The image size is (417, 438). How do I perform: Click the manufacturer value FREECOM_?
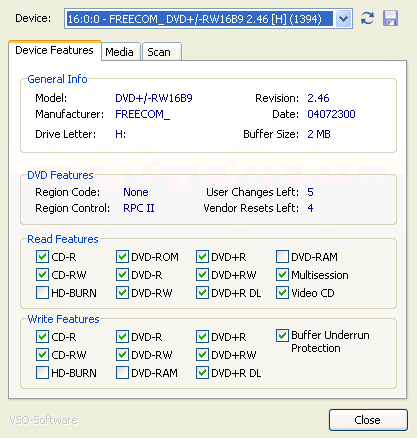pos(142,114)
